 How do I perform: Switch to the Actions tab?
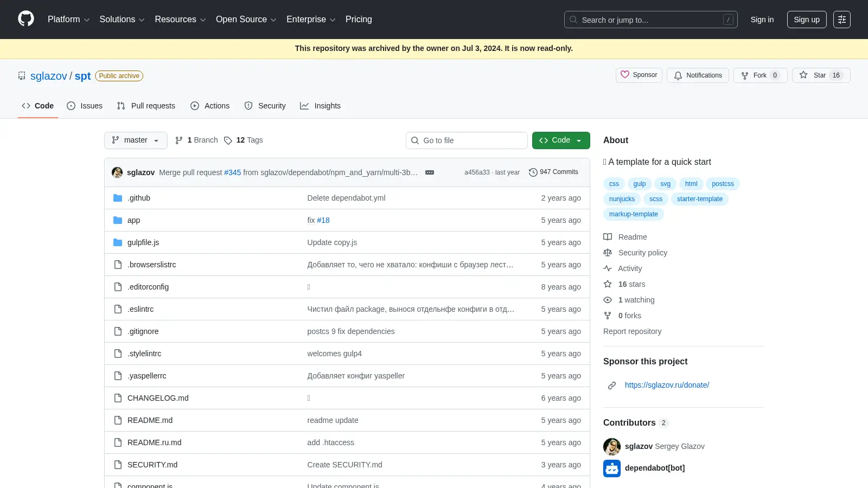[210, 106]
